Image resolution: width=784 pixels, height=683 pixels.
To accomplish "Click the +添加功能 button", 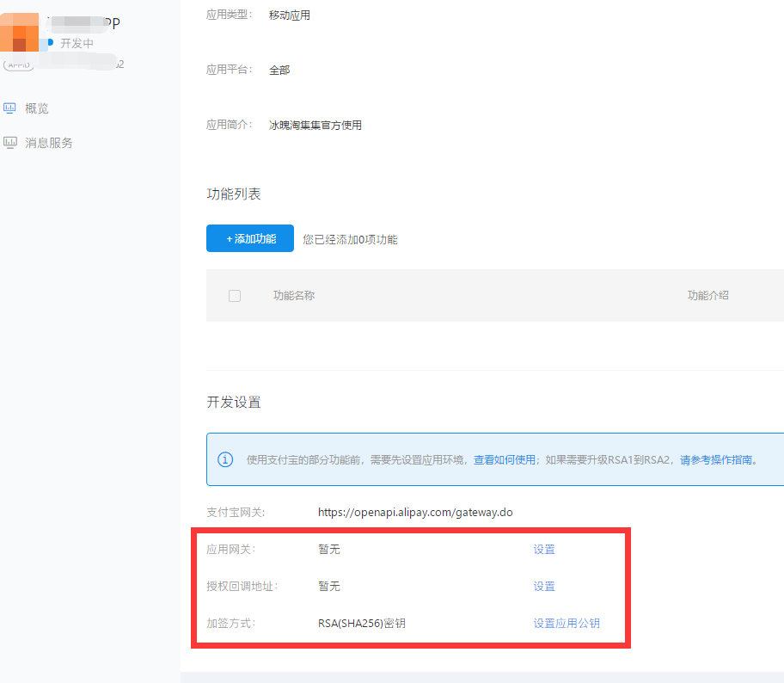I will pyautogui.click(x=250, y=238).
